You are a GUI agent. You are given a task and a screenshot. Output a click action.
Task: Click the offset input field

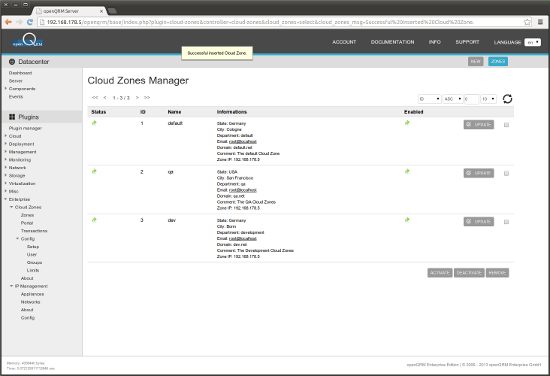(x=471, y=99)
